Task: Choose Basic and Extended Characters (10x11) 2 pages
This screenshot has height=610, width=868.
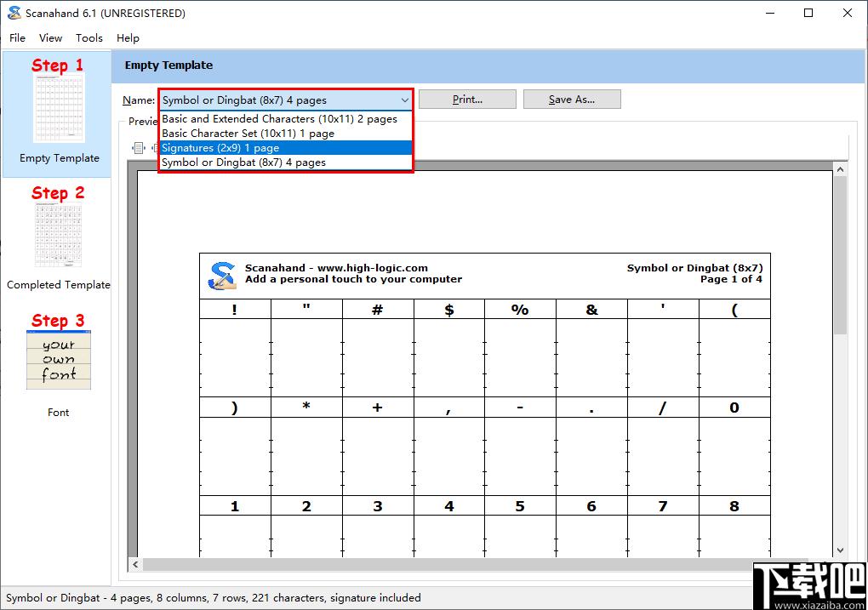Action: point(286,118)
